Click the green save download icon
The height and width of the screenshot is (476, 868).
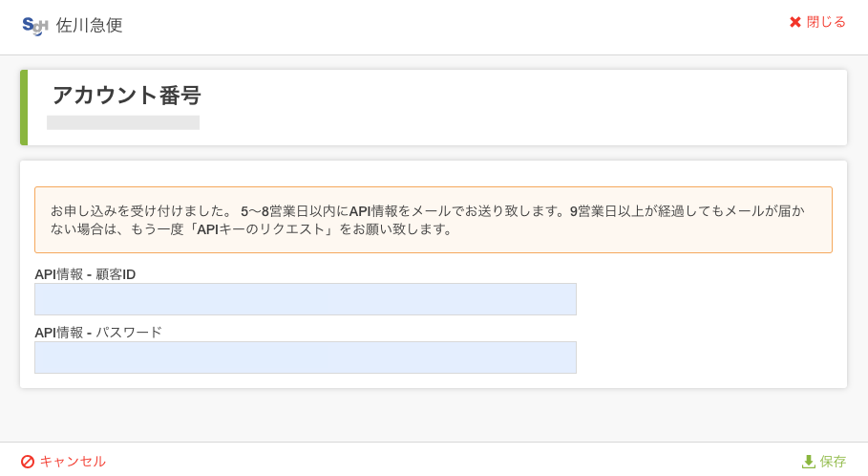tap(808, 462)
